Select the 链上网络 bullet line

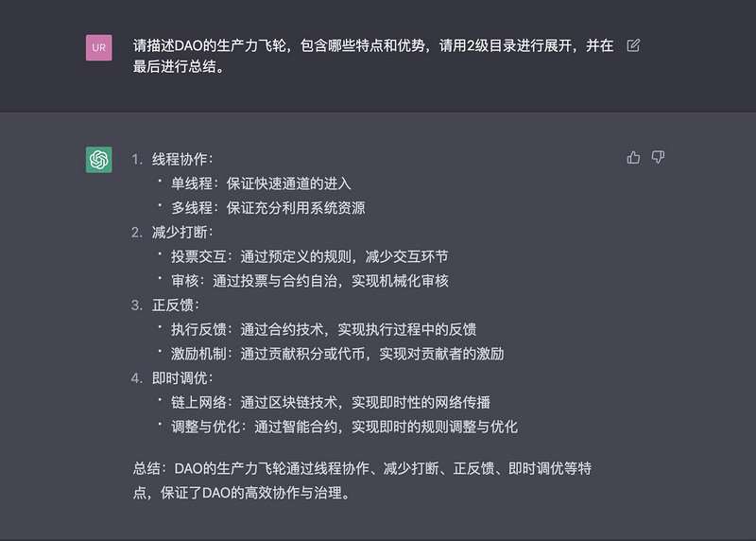330,402
